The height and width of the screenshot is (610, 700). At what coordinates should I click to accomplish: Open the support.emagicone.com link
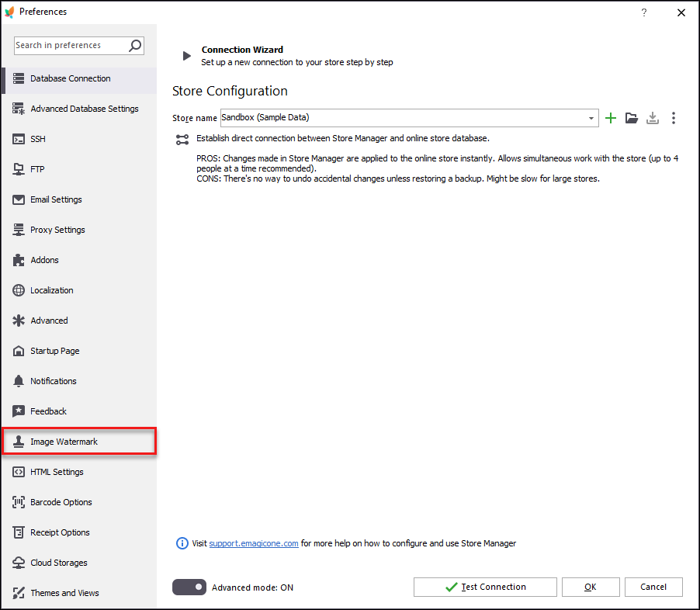[x=254, y=543]
